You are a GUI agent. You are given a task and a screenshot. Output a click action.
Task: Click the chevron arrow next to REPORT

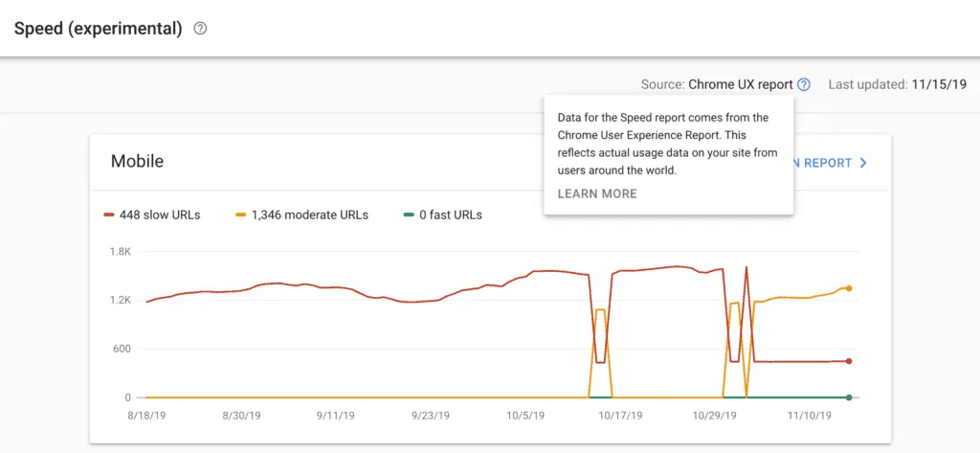click(x=863, y=163)
